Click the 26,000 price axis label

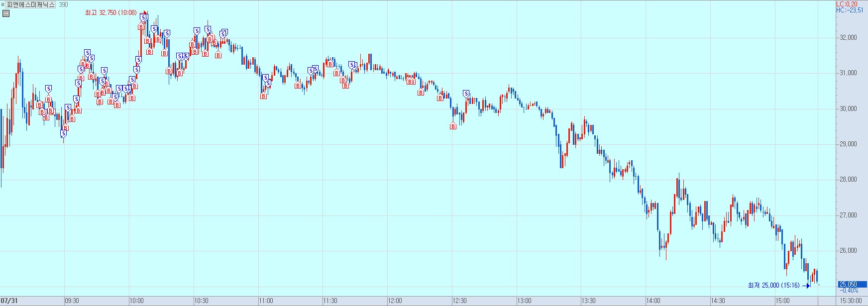(x=848, y=250)
